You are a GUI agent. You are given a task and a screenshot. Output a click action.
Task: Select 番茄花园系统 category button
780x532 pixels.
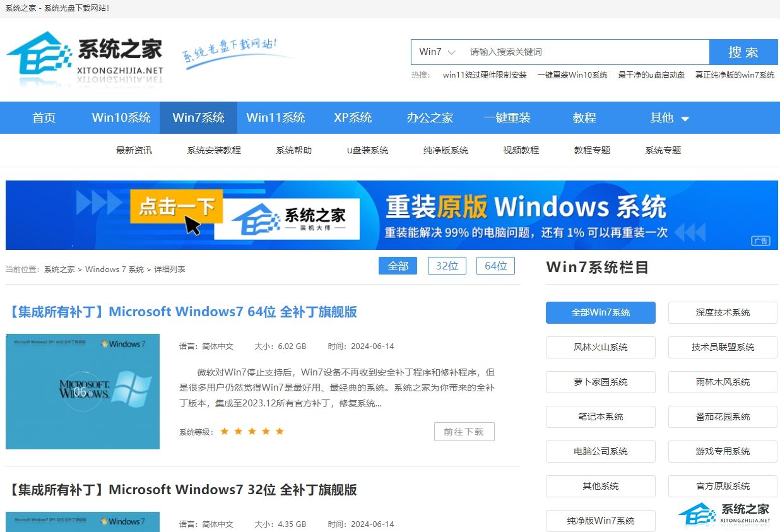(x=723, y=417)
